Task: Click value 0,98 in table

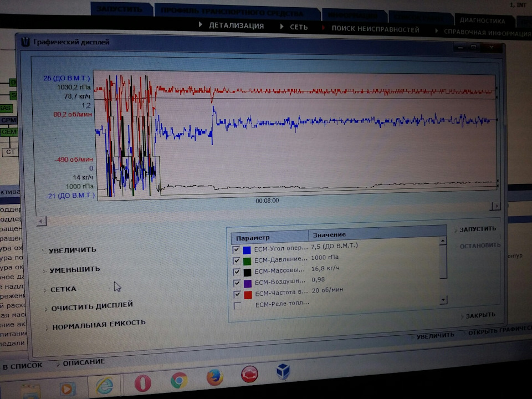Action: click(318, 279)
